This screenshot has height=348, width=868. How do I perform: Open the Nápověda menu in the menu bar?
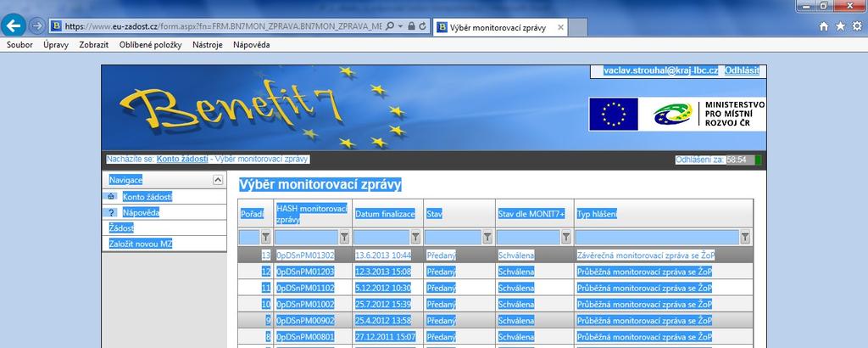[x=251, y=45]
